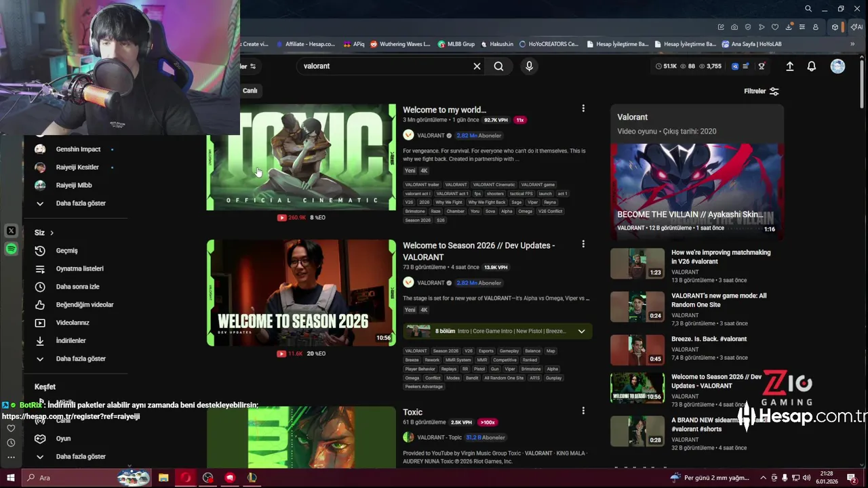
Task: Open the 'Hakush.in' bookmark
Action: click(497, 44)
